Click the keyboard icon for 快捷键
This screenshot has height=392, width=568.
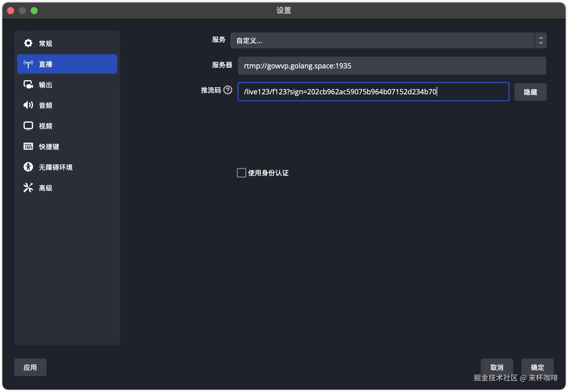(28, 146)
